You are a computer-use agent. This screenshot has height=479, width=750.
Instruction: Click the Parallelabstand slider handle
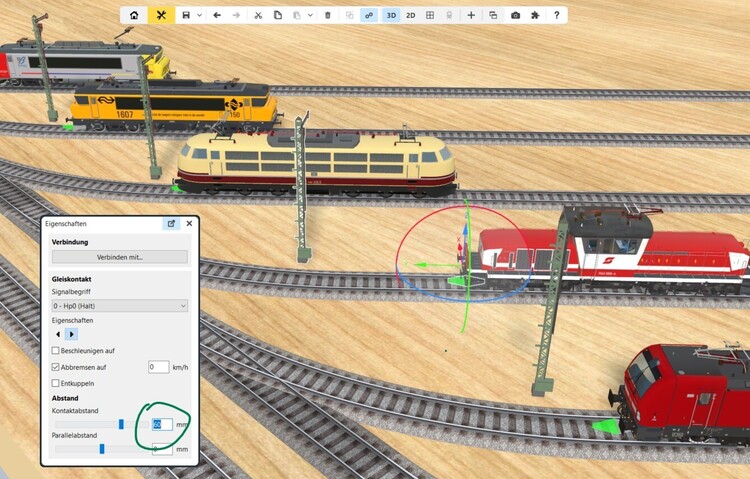(101, 449)
